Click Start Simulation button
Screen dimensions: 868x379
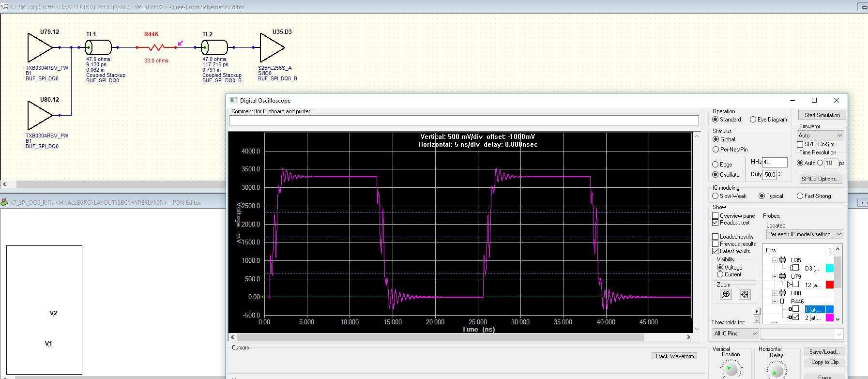tap(822, 115)
